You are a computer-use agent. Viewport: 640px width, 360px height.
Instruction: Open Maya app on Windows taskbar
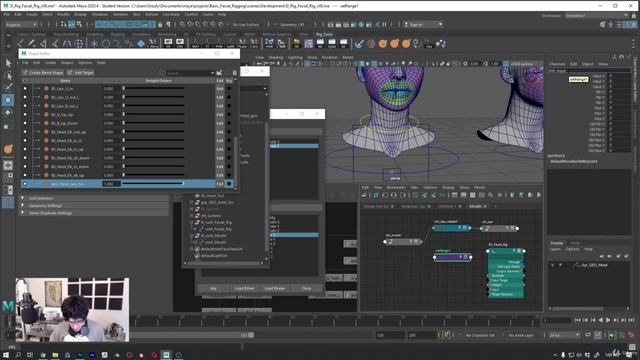166,355
